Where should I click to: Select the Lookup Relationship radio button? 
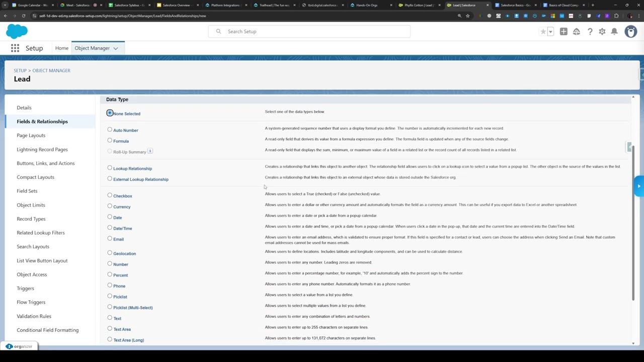click(110, 168)
